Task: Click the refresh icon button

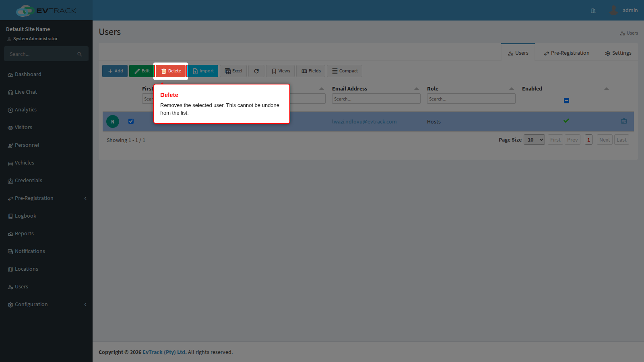Action: click(256, 71)
